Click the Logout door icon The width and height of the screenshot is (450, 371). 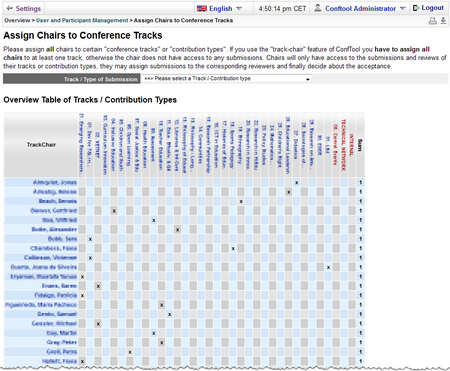tap(416, 8)
